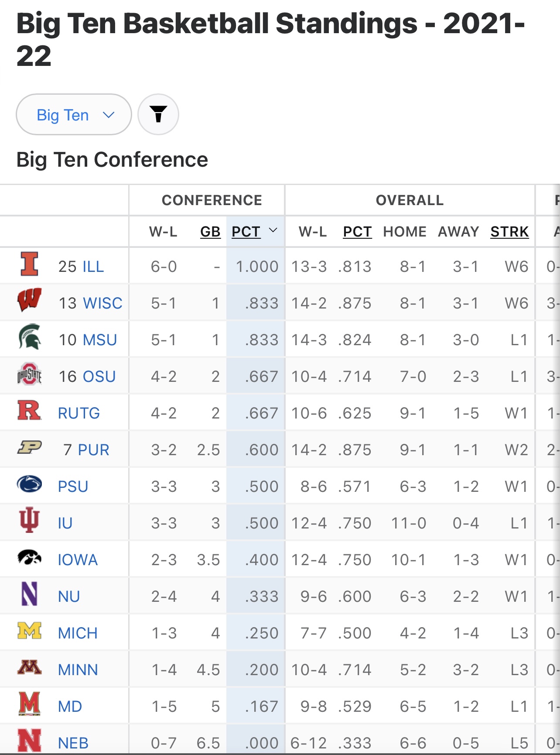Click the Michigan State Spartans logo
The height and width of the screenshot is (755, 560).
click(x=29, y=337)
